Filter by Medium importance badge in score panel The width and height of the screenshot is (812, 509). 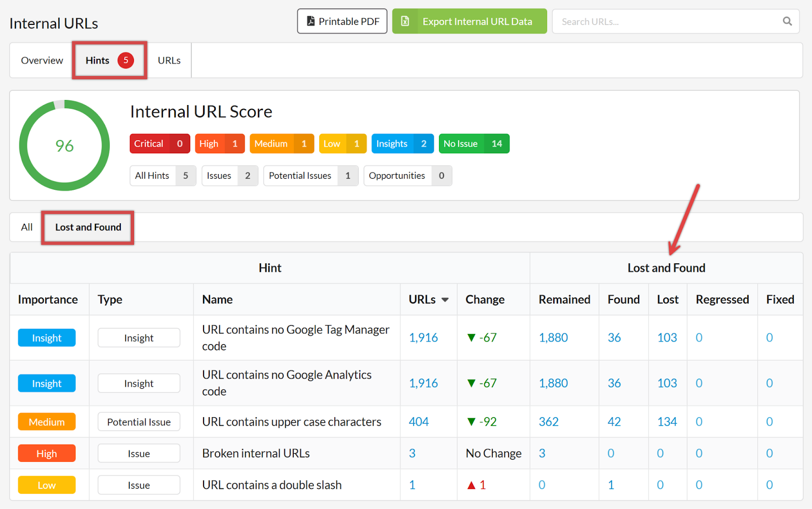pos(282,144)
